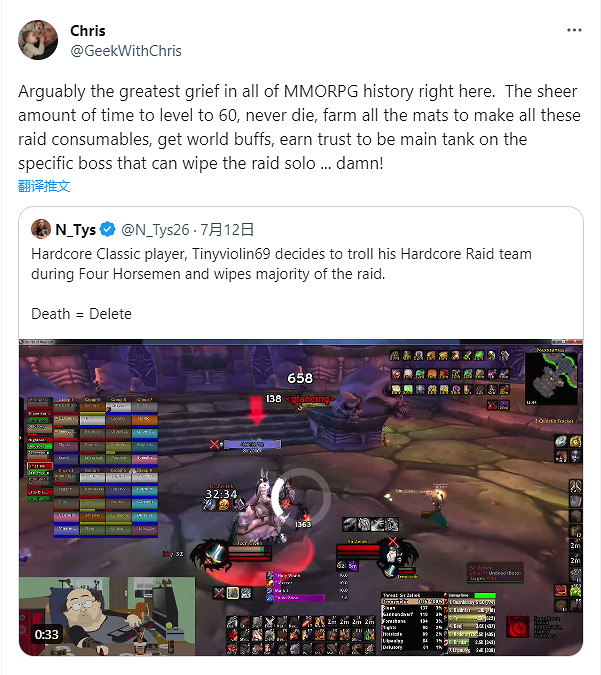Play the embedded raid video
The image size is (601, 675).
click(x=301, y=497)
